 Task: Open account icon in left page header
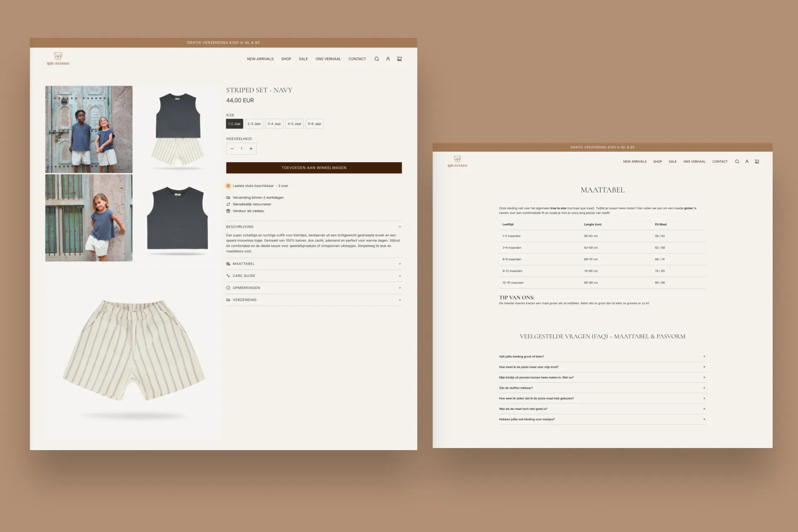click(388, 59)
